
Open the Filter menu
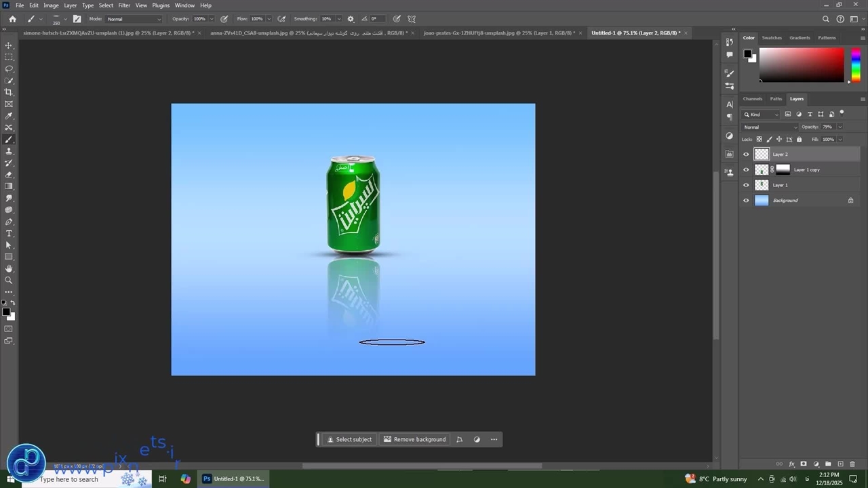(x=124, y=5)
